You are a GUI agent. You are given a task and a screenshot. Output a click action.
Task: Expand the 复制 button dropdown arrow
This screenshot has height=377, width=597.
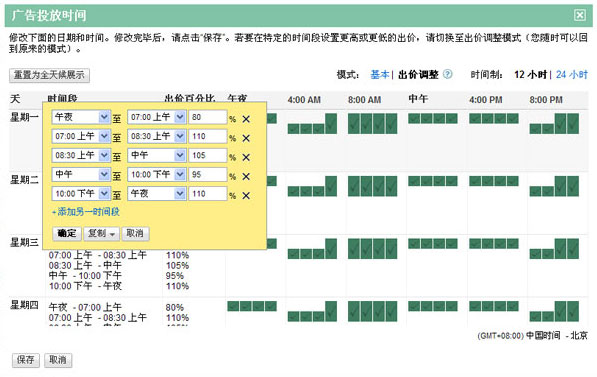coord(112,234)
